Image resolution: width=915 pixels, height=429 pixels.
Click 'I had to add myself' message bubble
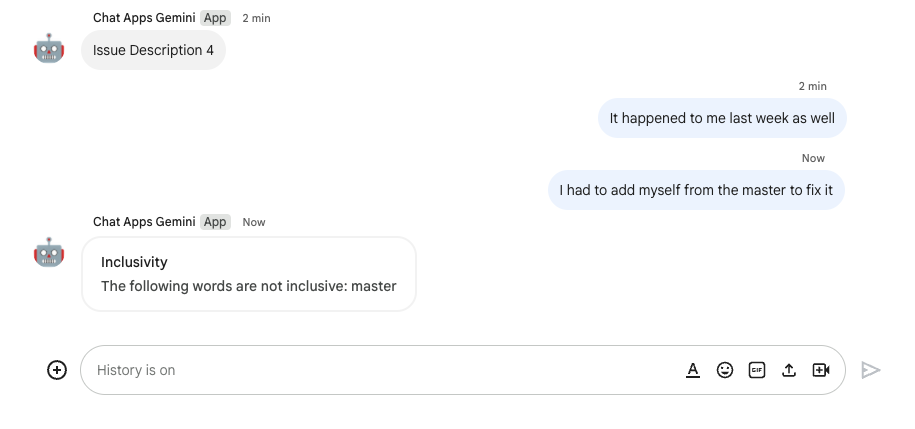pos(696,190)
